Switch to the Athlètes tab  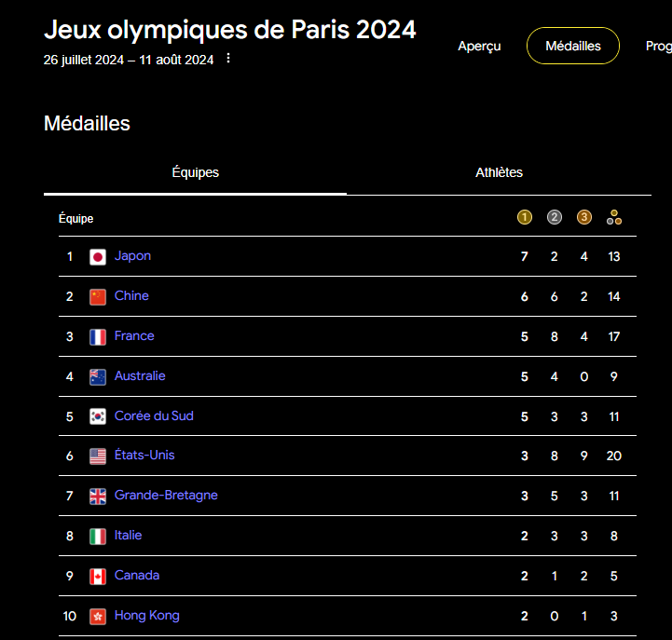(x=499, y=172)
